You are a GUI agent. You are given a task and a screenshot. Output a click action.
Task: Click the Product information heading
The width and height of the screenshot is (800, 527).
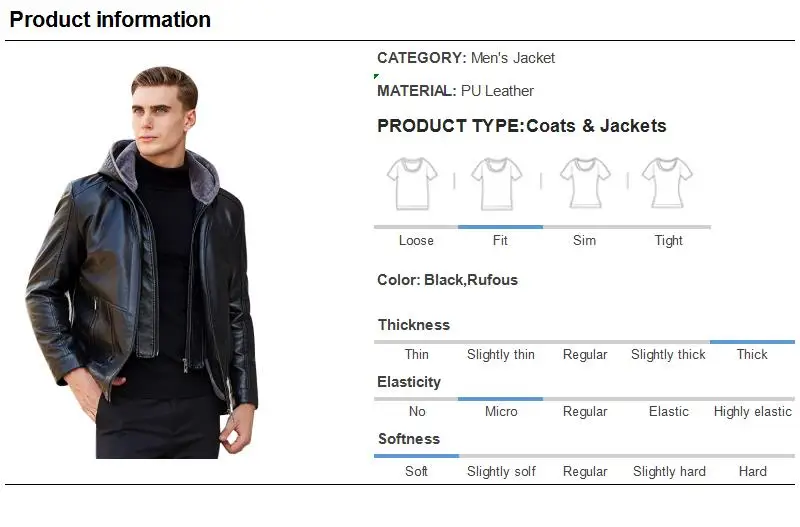tap(110, 19)
